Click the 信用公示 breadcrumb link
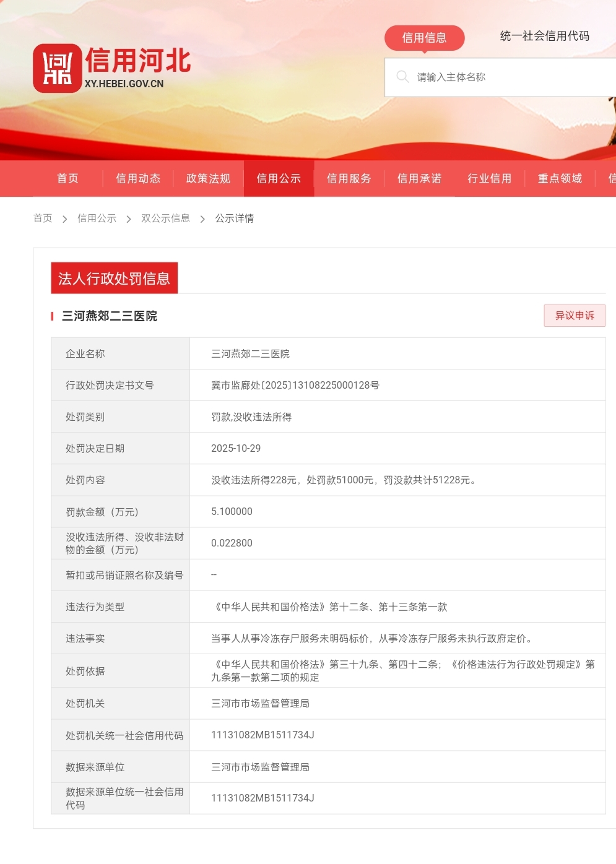 pyautogui.click(x=97, y=218)
